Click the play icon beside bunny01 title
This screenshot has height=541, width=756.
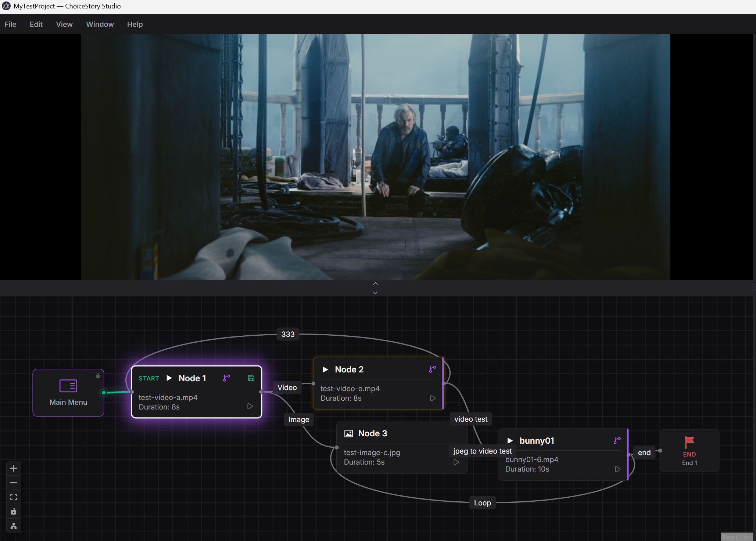510,441
